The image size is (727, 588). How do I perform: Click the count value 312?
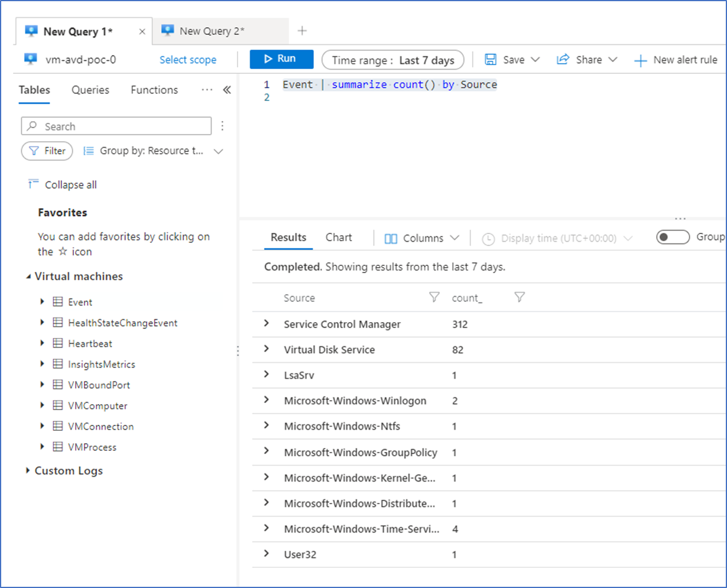(x=459, y=324)
